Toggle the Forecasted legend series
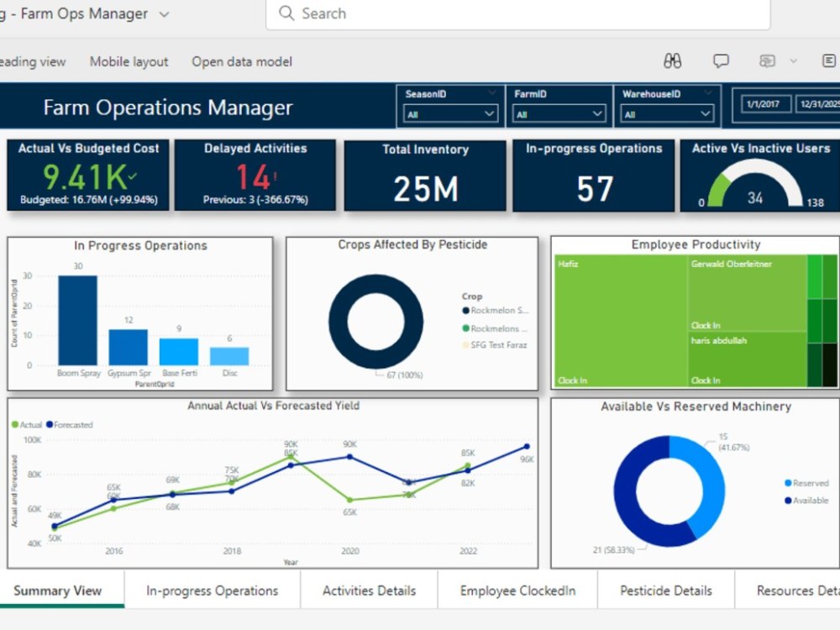 [x=70, y=425]
